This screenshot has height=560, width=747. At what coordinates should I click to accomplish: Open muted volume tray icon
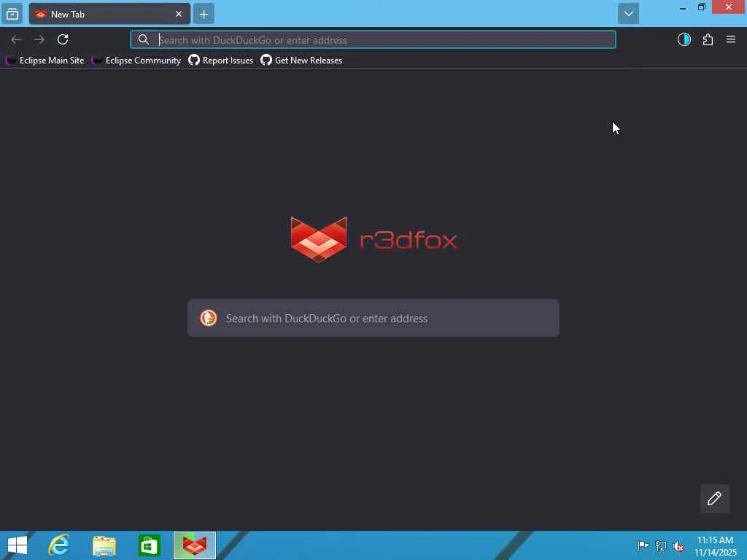point(678,545)
